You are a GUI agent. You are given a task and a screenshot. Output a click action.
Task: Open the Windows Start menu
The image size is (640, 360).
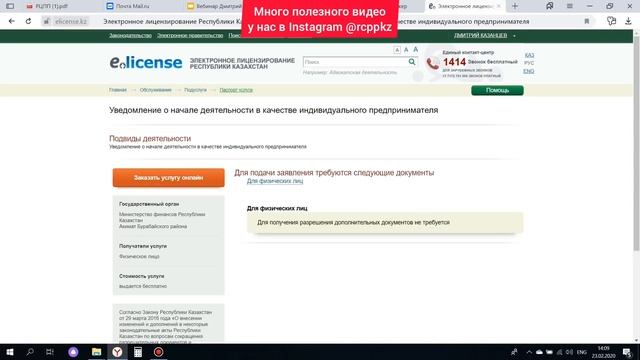tap(10, 352)
